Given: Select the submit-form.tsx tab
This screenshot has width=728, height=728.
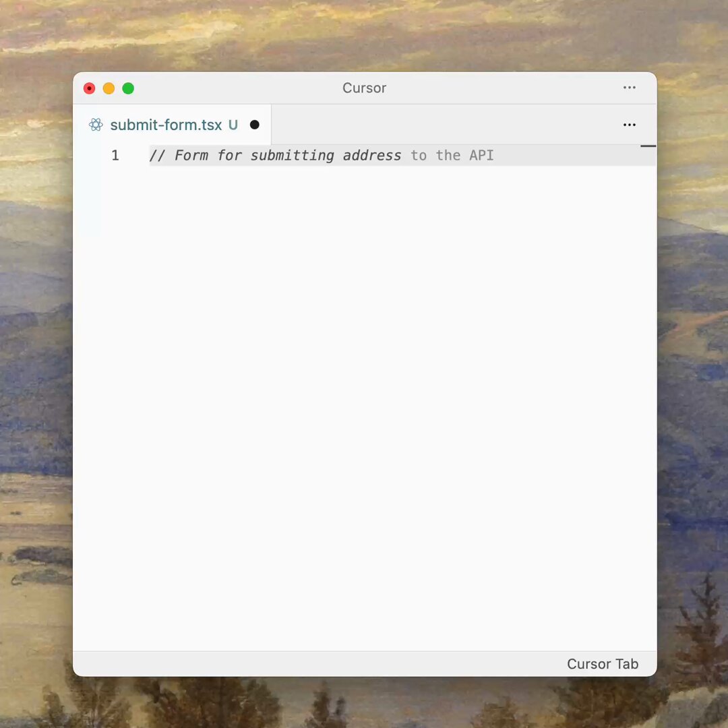Looking at the screenshot, I should click(173, 125).
